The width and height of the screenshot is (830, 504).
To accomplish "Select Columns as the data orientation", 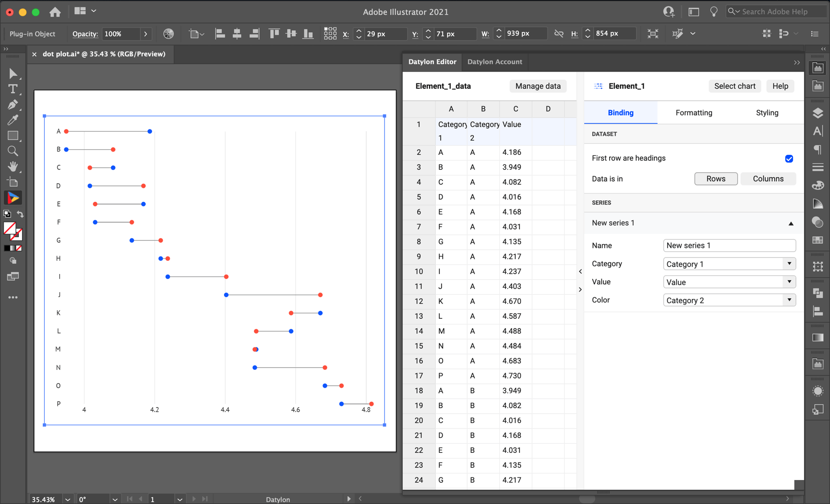I will pos(768,179).
